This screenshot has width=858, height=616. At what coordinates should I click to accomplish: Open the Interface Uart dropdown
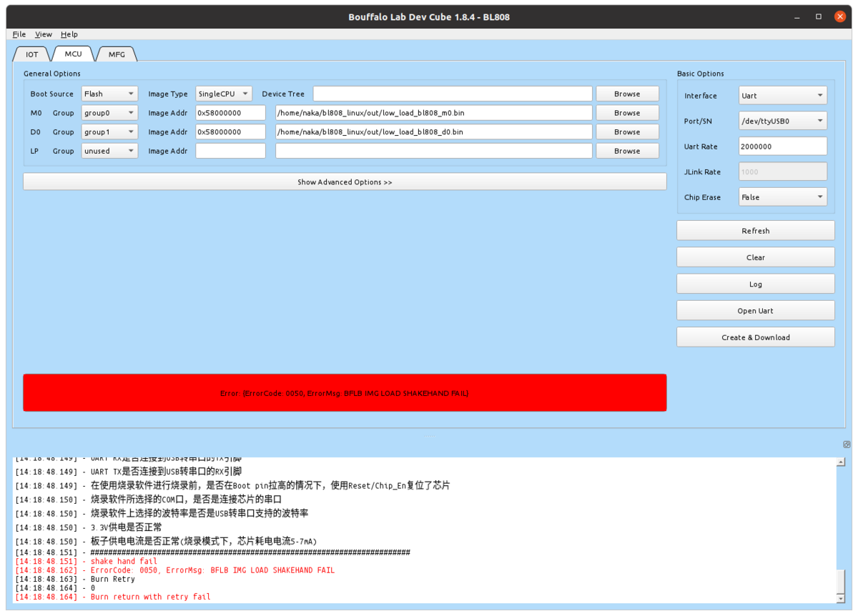(x=783, y=96)
